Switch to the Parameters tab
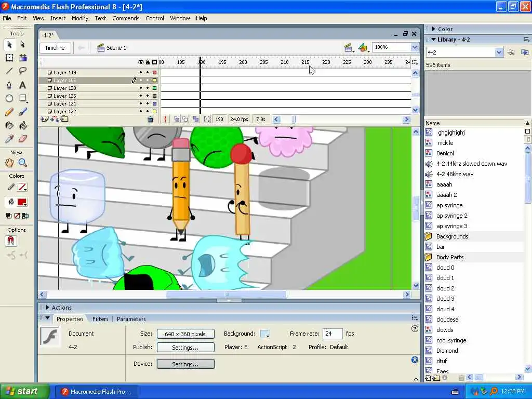The width and height of the screenshot is (532, 399). coord(131,319)
